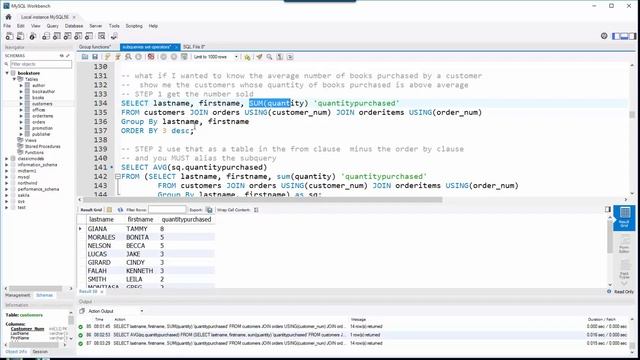
Task: Open the File menu
Action: 7,26
